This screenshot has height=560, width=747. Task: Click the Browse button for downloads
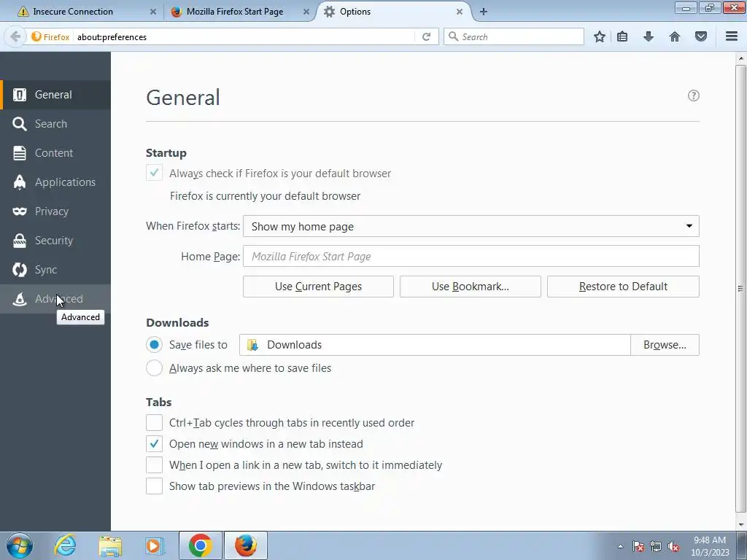[x=665, y=345]
